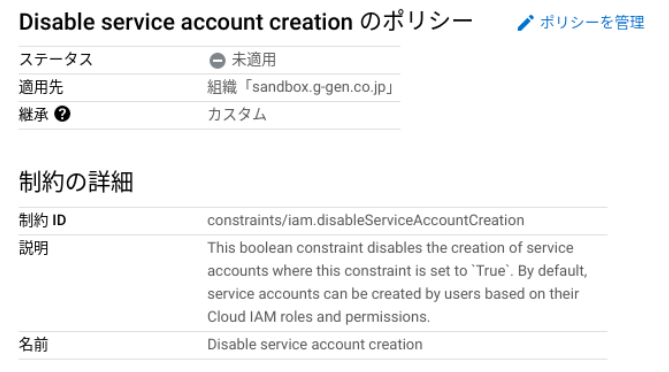Click the ステータス row label
Viewport: 669px width, 372px height.
pos(56,59)
